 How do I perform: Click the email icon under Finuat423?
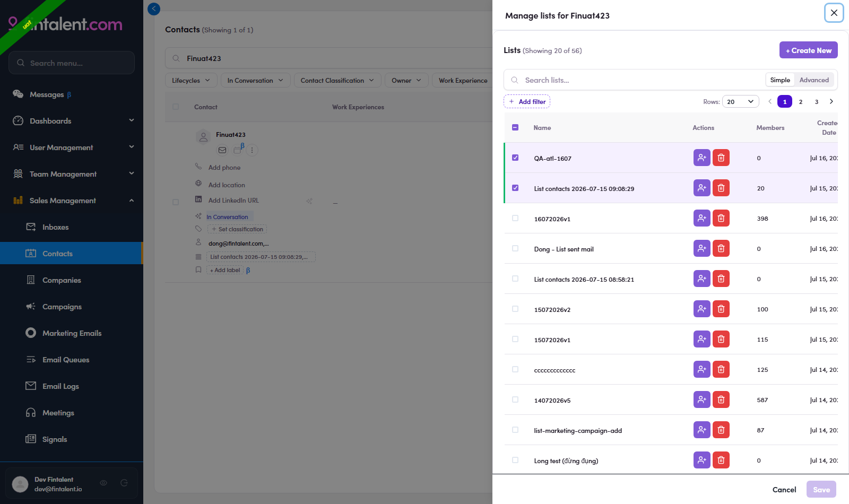[x=222, y=150]
